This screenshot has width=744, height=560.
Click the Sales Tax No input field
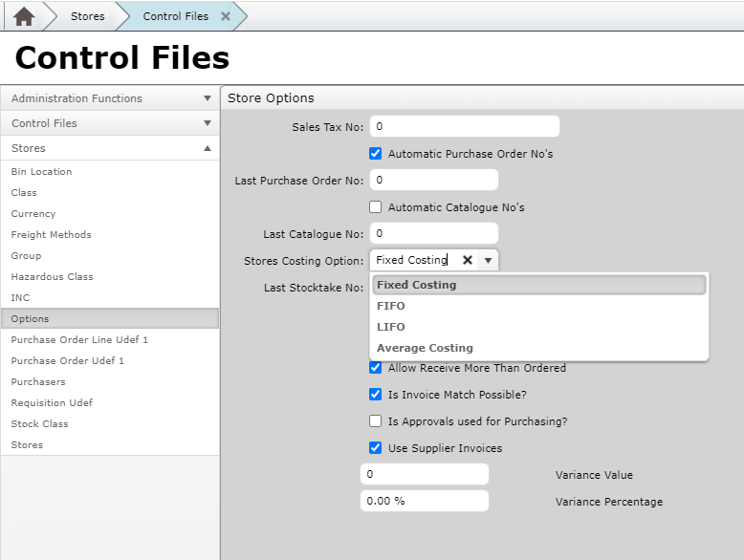point(464,126)
